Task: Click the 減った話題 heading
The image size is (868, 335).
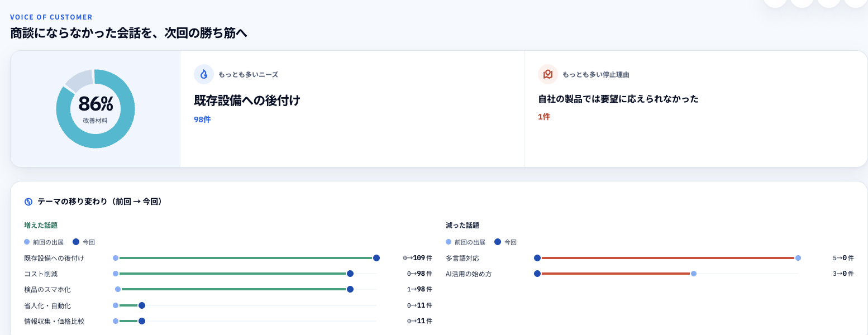Action: [462, 226]
